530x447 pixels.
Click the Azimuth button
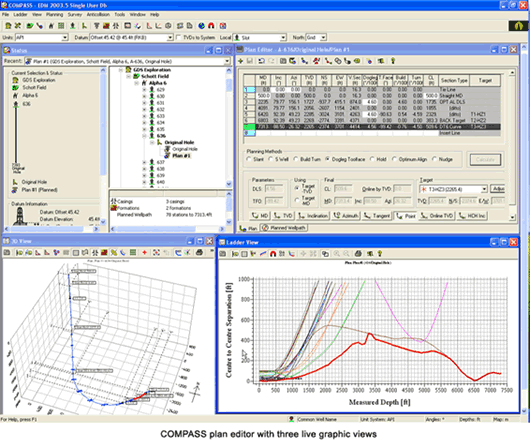[x=346, y=216]
